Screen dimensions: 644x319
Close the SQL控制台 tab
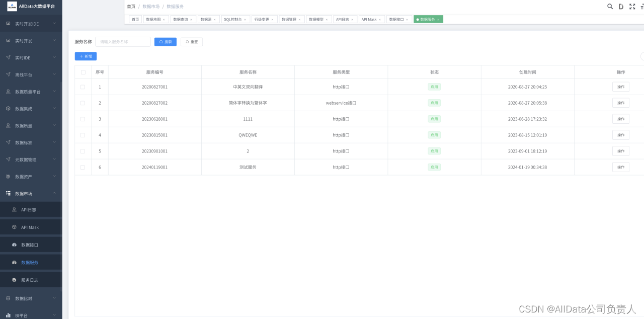tap(245, 20)
